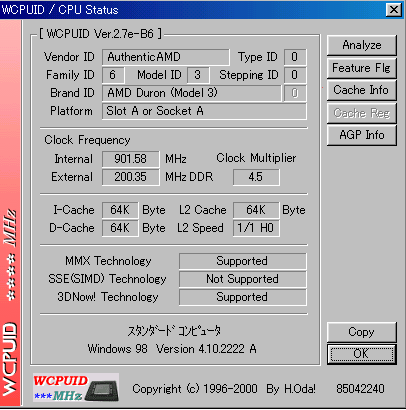Click the Stepping ID value box
This screenshot has height=410, width=406.
point(295,75)
